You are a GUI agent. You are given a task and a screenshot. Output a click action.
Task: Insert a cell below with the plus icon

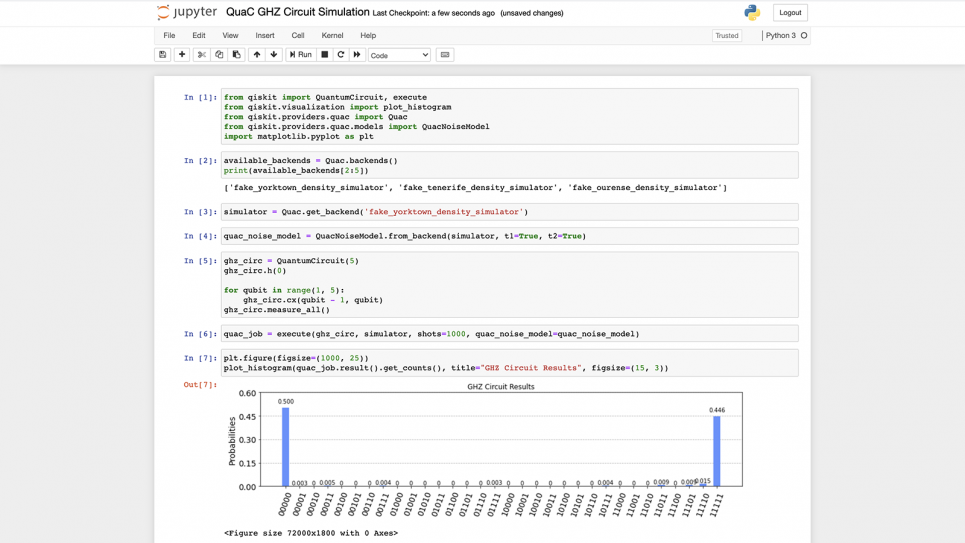(x=182, y=55)
